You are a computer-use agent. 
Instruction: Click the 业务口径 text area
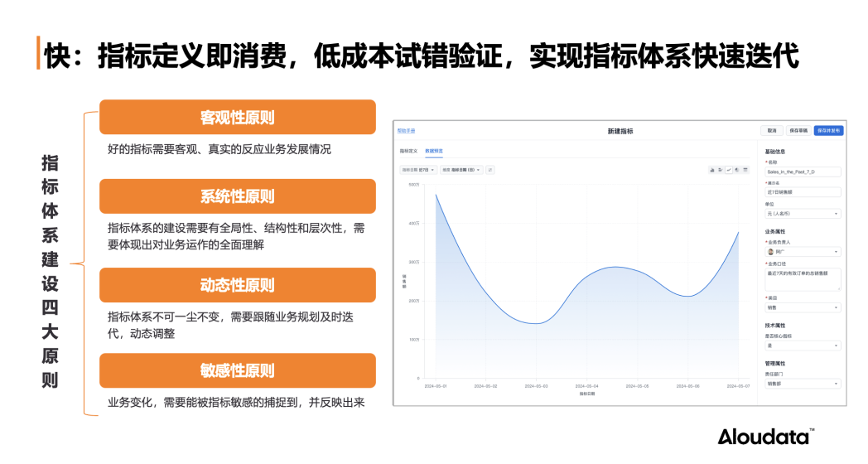(x=803, y=279)
